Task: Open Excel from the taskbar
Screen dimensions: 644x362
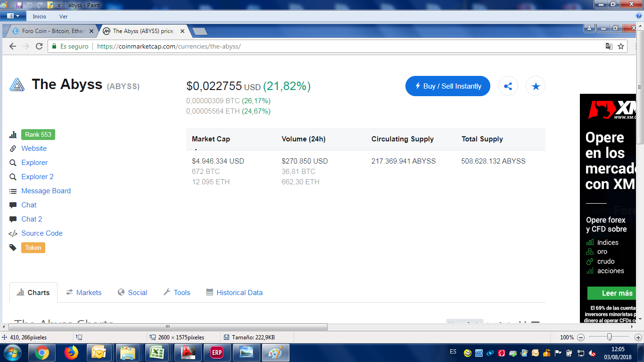Action: click(157, 353)
